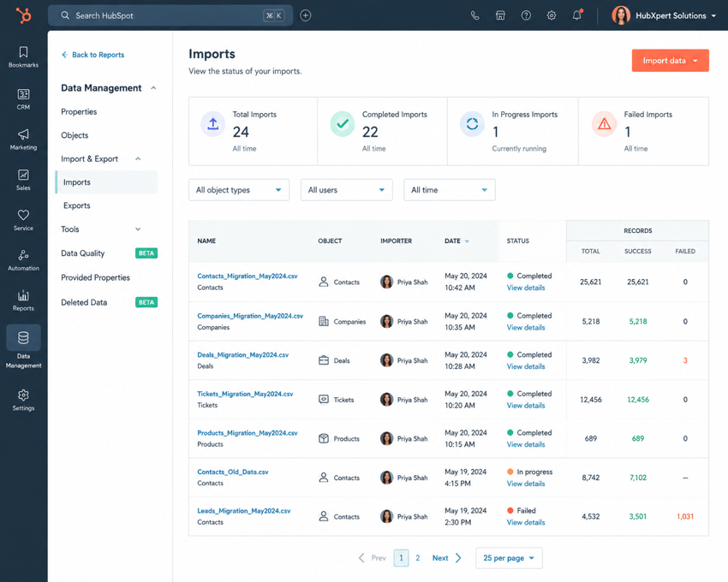The image size is (728, 582).
Task: Open the 25 per page dropdown
Action: (x=509, y=558)
